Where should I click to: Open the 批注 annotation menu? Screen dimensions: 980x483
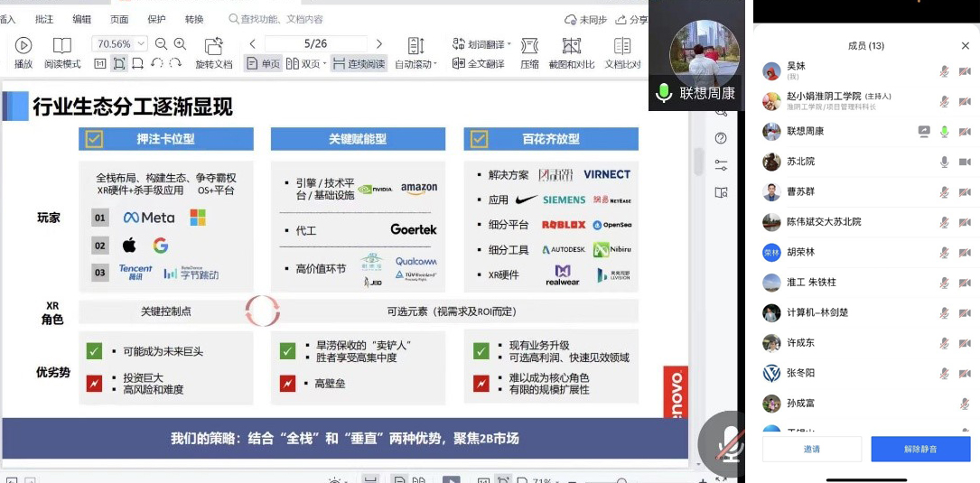tap(44, 19)
